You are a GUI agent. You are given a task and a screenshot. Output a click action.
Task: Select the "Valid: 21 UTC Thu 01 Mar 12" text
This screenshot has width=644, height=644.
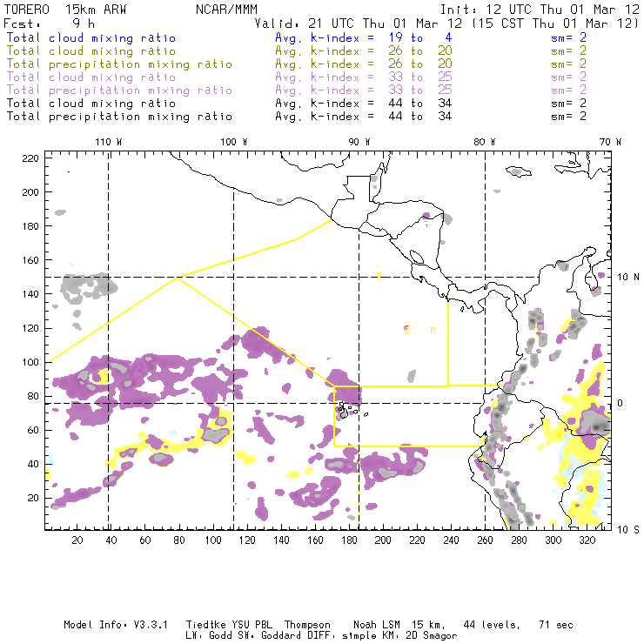[x=358, y=23]
